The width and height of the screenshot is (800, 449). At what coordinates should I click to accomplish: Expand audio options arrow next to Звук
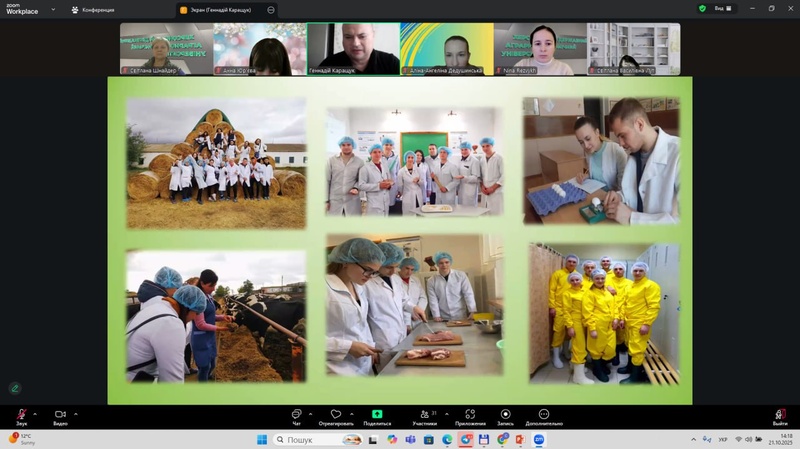click(35, 413)
